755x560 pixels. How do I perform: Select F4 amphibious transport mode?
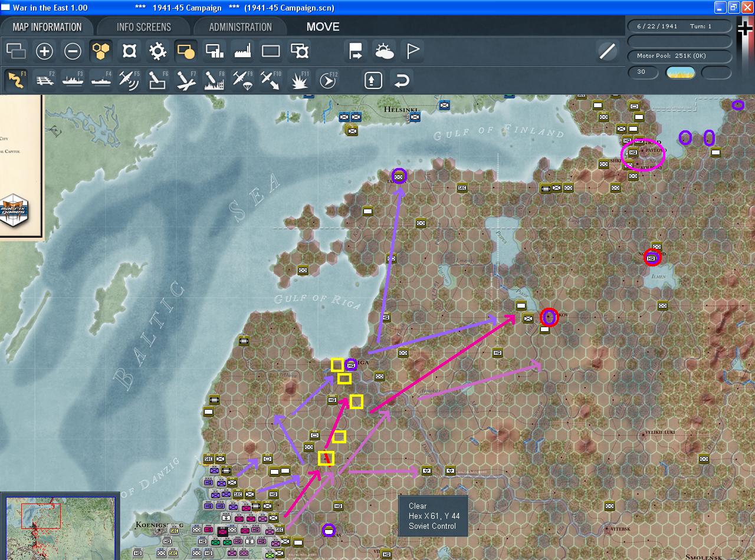click(x=101, y=80)
